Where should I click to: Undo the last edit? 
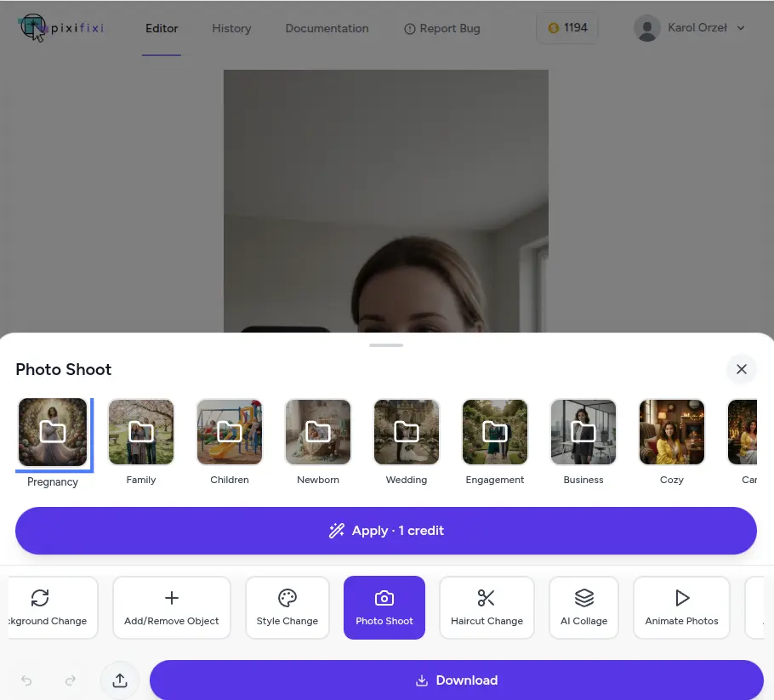26,680
